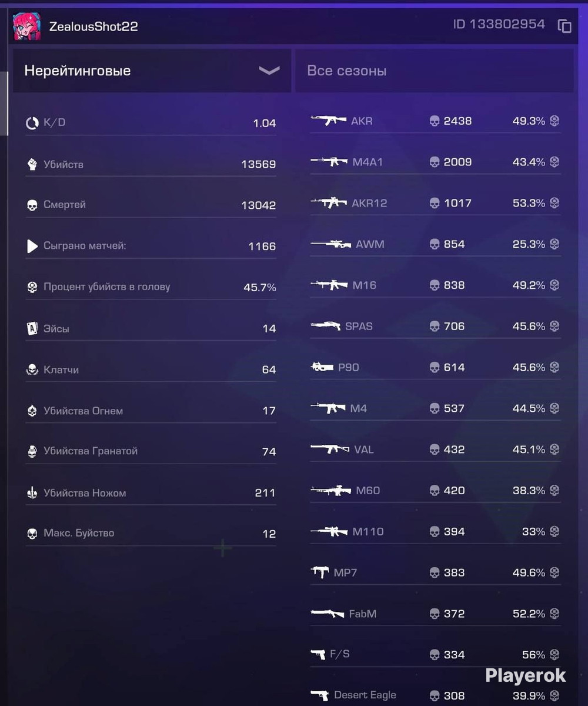588x706 pixels.
Task: Select the Desert Eagle pistol icon
Action: (320, 695)
